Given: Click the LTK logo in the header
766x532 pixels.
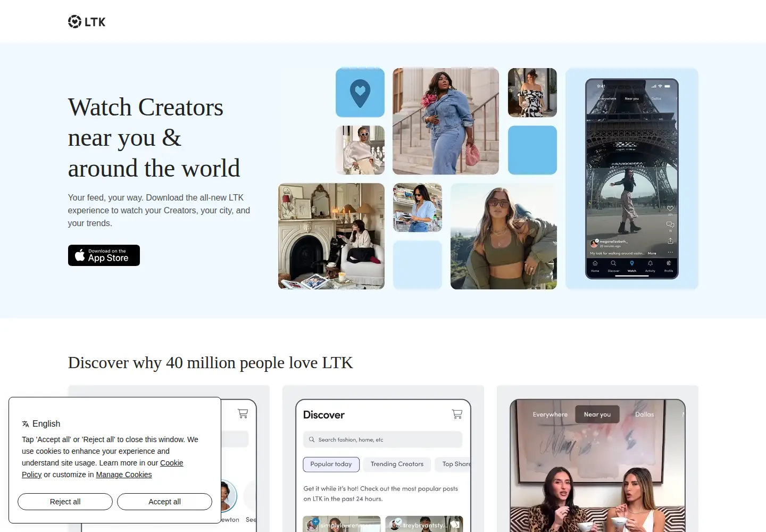Looking at the screenshot, I should click(x=87, y=22).
